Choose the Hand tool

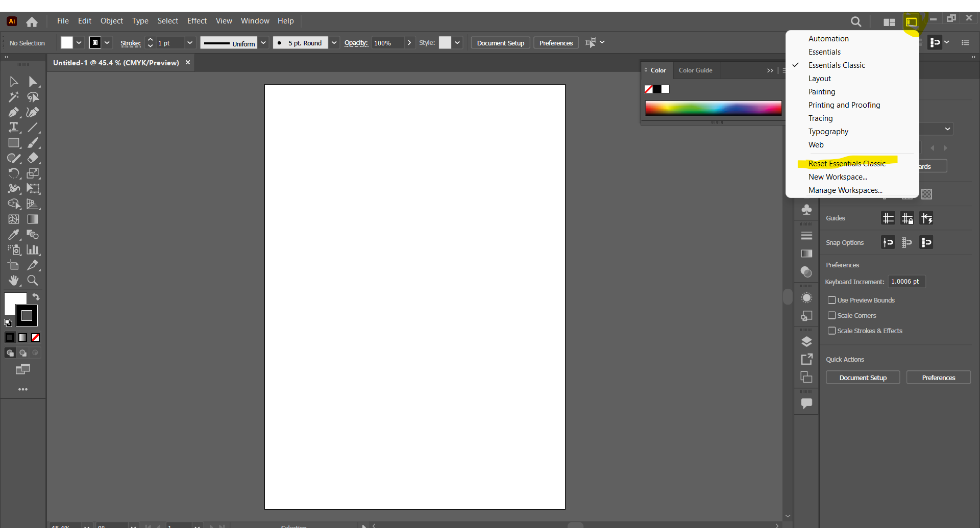pos(14,281)
